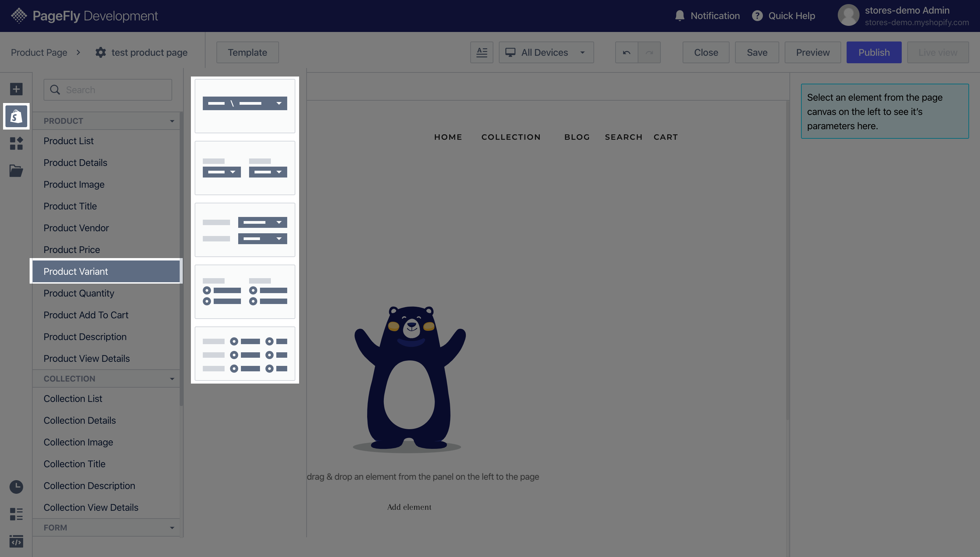Screen dimensions: 980x557
Task: Open Quick Help question icon
Action: pos(757,16)
